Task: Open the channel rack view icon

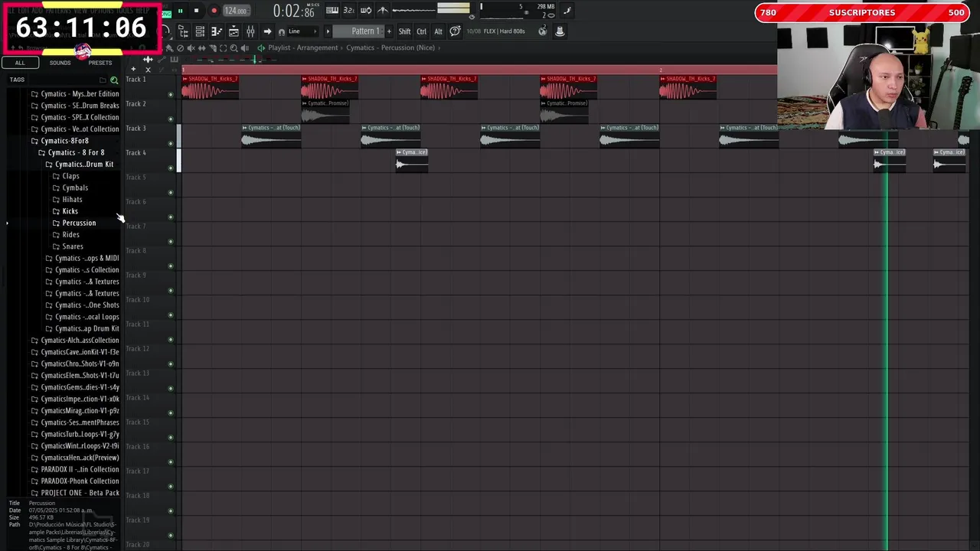Action: pos(200,31)
